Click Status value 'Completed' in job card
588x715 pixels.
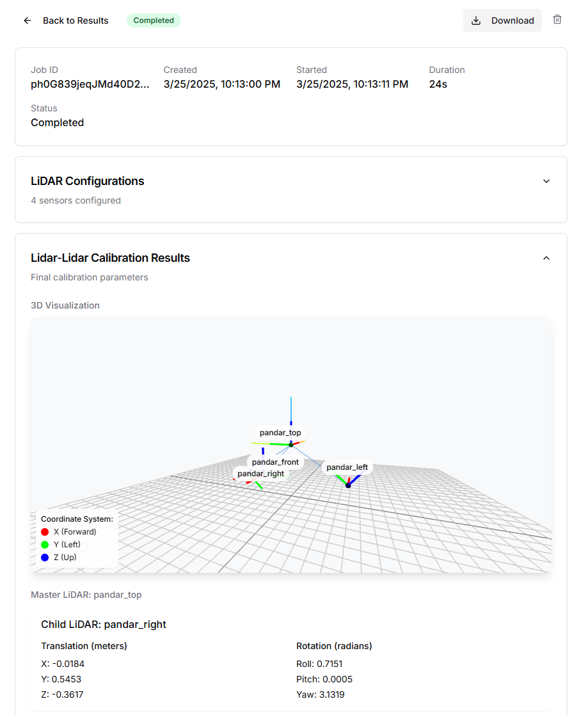click(58, 123)
